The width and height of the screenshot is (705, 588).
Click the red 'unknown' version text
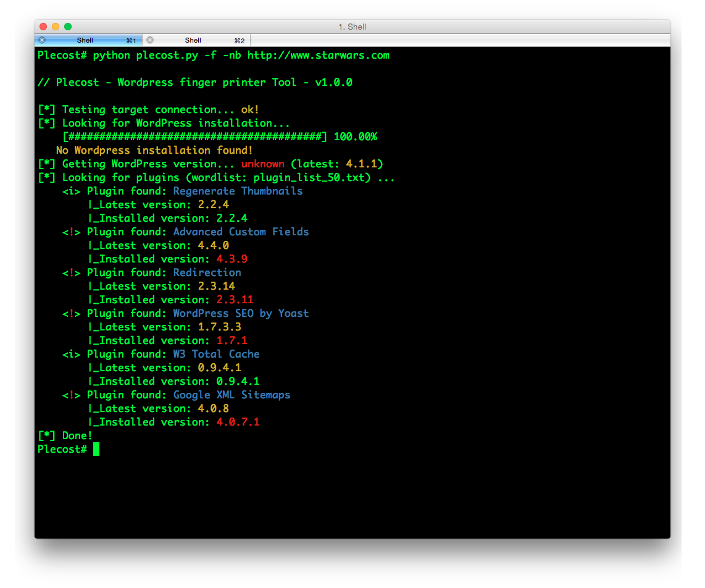262,164
